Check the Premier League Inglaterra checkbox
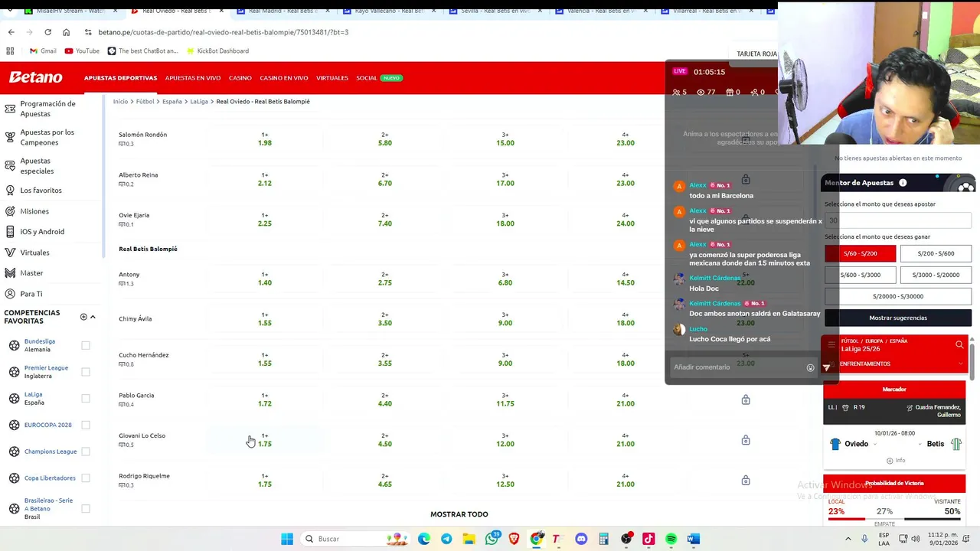 coord(86,372)
